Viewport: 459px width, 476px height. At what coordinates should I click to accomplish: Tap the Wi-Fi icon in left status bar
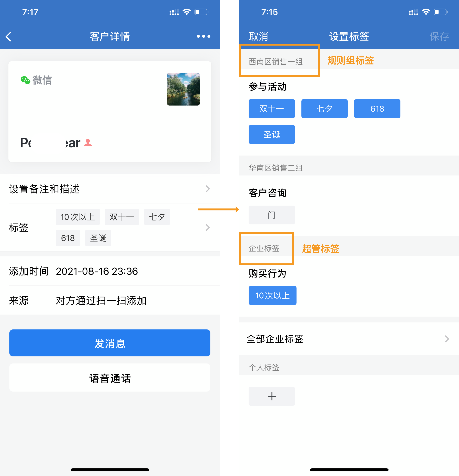pos(187,12)
